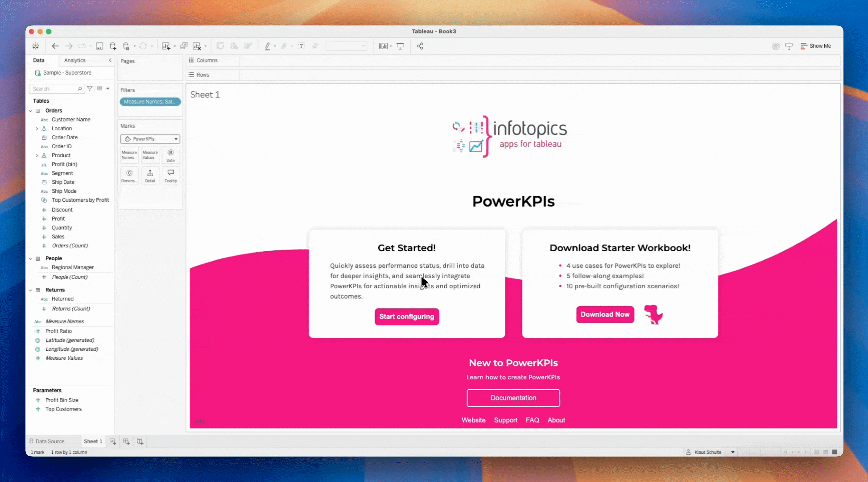The image size is (868, 482).
Task: Collapse the Data pane using the arrow
Action: point(110,60)
